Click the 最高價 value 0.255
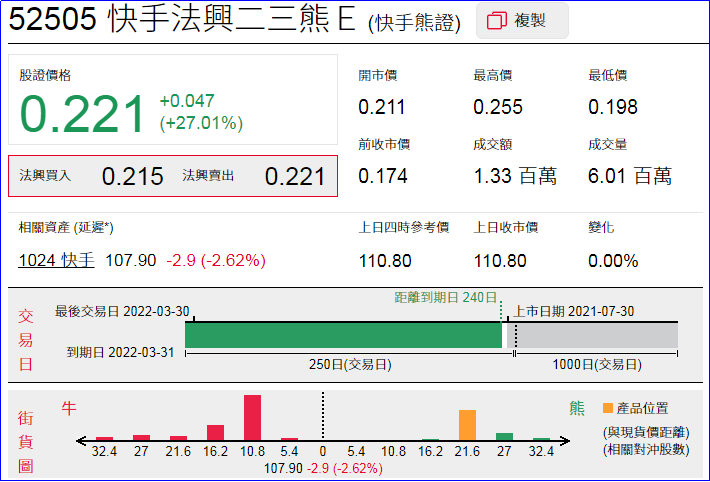Image resolution: width=710 pixels, height=482 pixels. tap(498, 107)
